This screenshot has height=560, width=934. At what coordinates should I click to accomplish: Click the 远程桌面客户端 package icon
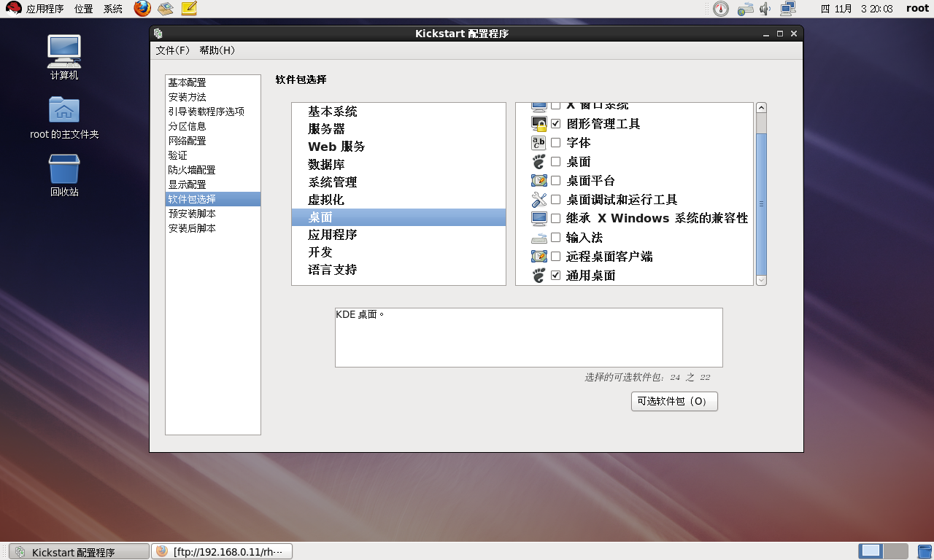539,257
